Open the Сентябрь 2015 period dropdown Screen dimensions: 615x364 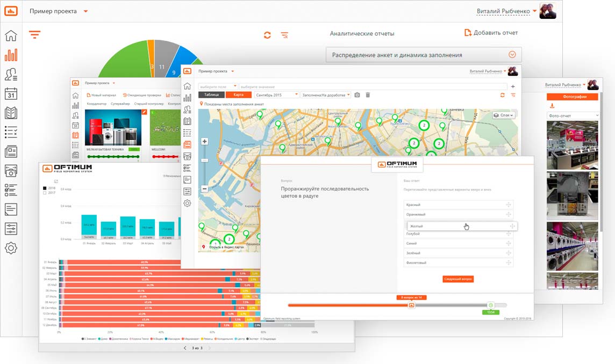[x=276, y=95]
